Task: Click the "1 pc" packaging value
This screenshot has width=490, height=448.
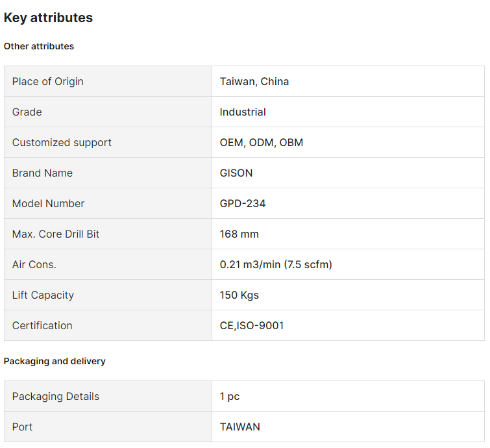Action: (x=230, y=396)
